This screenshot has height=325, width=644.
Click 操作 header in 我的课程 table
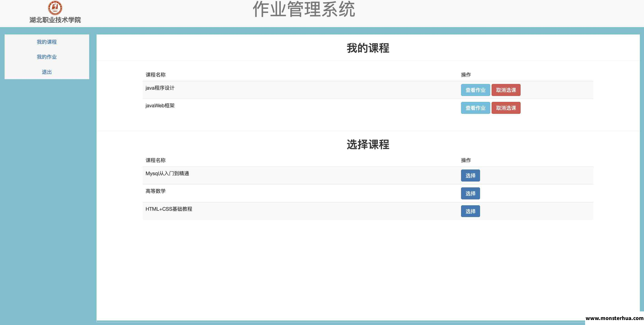click(466, 75)
